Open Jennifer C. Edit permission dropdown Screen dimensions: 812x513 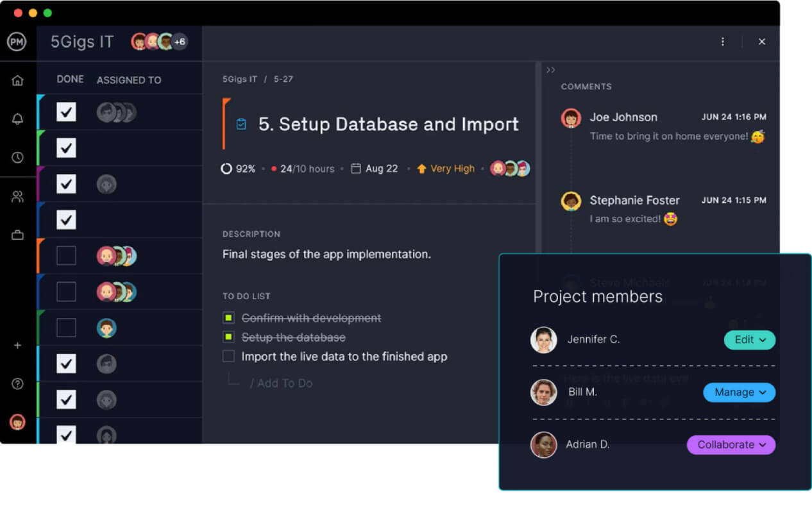[750, 340]
